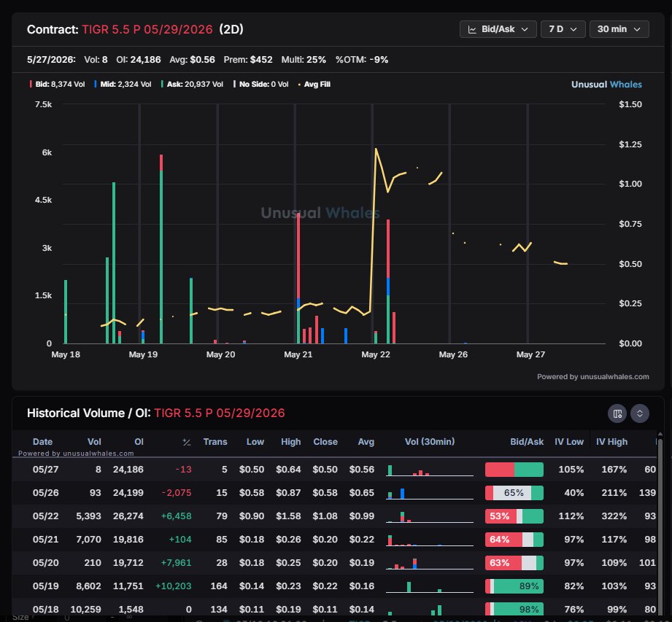
Task: Select the 05/20 table row date
Action: coord(45,562)
